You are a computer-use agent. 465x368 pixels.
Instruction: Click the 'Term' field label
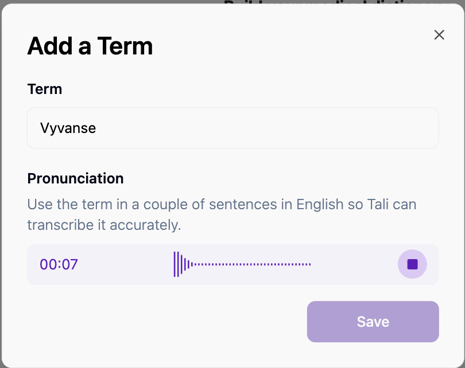coord(45,89)
